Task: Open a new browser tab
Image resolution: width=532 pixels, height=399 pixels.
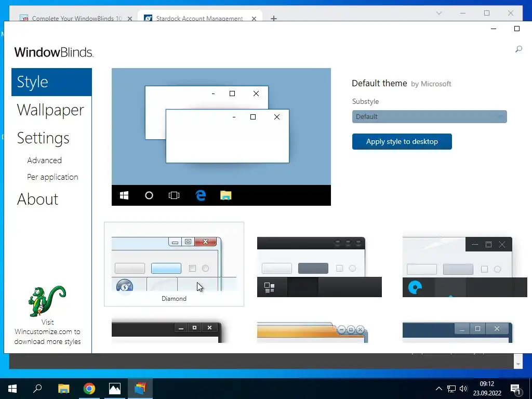Action: tap(273, 18)
